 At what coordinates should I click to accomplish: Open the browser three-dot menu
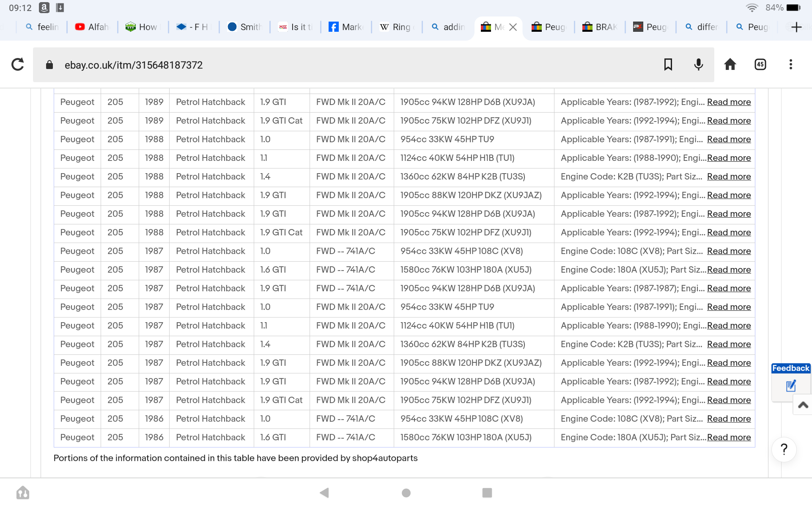(790, 64)
